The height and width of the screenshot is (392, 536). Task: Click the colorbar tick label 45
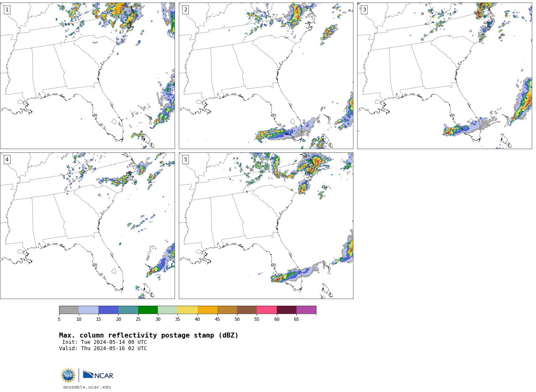pyautogui.click(x=217, y=320)
